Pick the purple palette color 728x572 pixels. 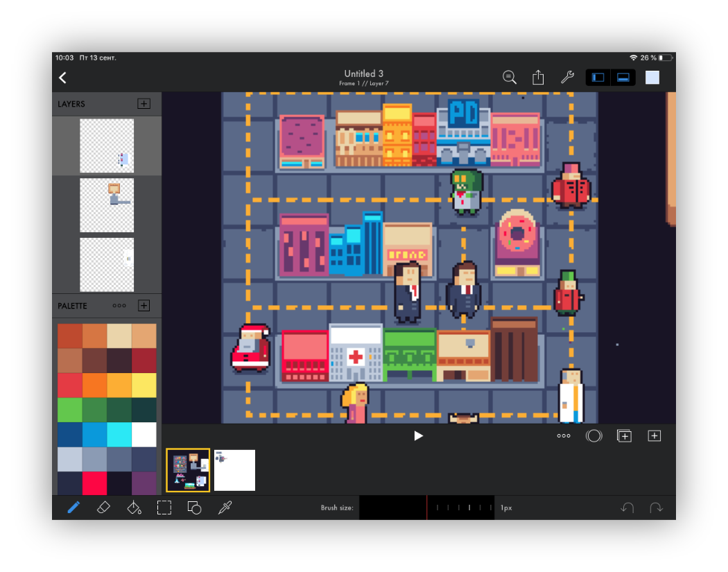[x=144, y=483]
